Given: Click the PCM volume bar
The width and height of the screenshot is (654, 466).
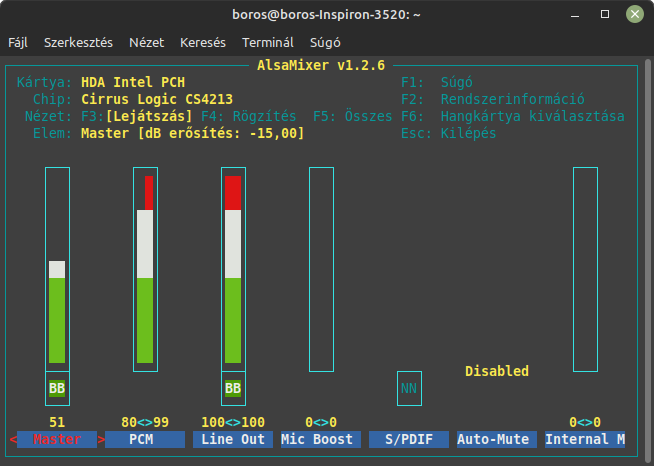Looking at the screenshot, I should pyautogui.click(x=145, y=269).
